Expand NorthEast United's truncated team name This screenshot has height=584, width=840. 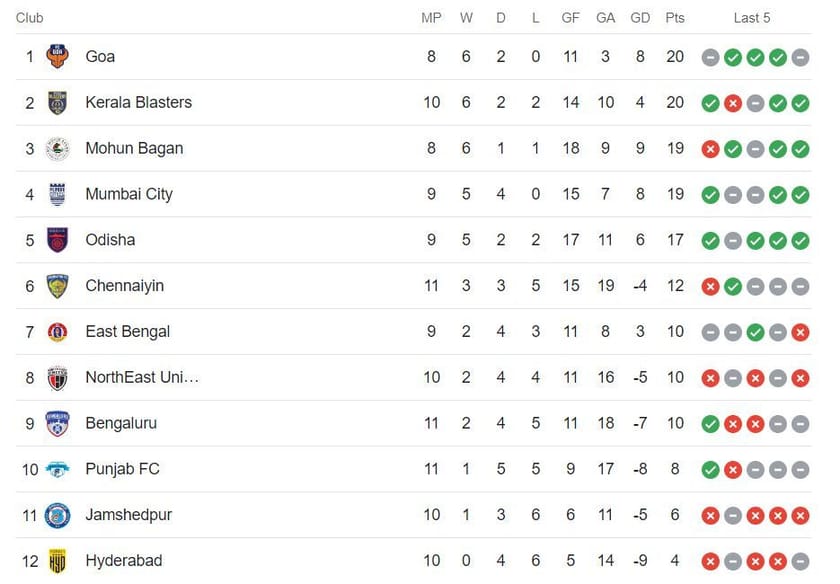click(x=142, y=377)
